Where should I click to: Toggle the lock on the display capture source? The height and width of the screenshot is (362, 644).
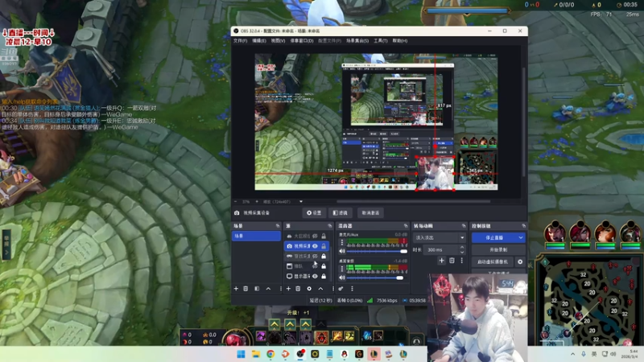324,276
